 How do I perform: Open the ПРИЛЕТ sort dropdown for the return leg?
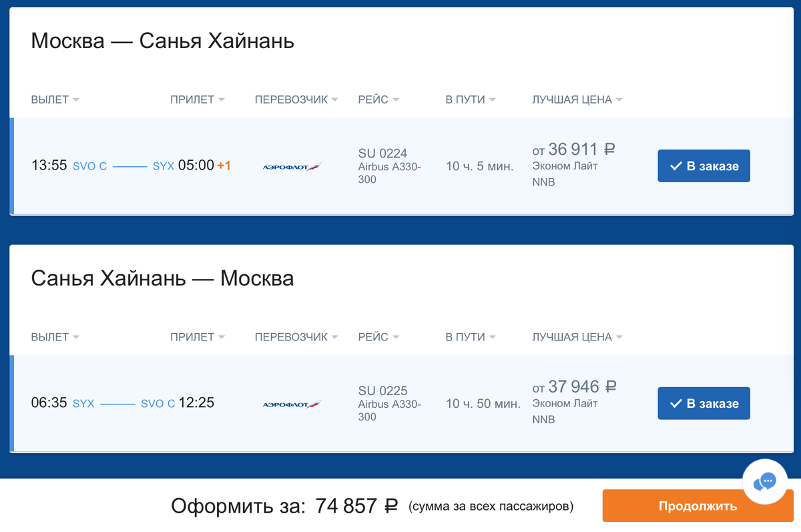[197, 336]
